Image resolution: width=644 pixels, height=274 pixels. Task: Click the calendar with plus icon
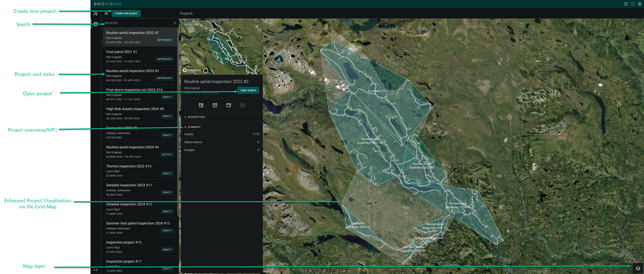[215, 105]
